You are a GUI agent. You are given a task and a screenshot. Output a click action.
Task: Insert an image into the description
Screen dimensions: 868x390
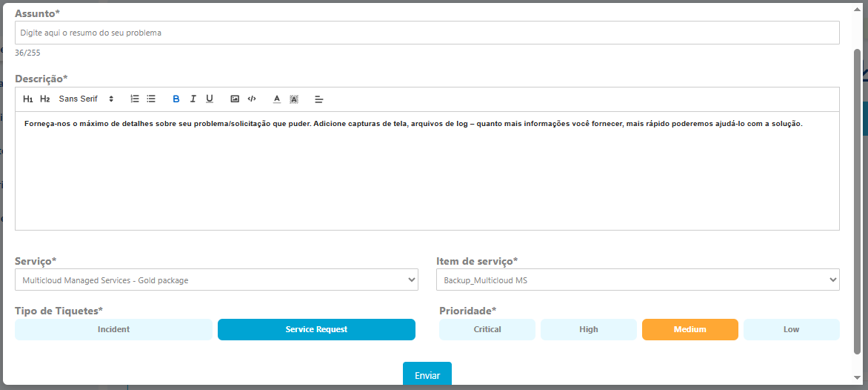point(235,99)
